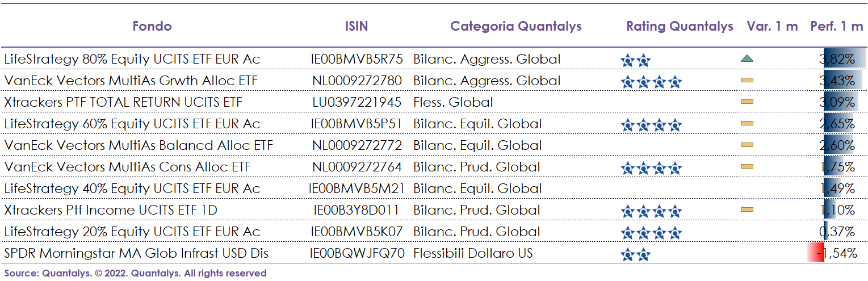Click the Rating Quantalys column header
Viewport: 868px width, 281px height.
coord(680,26)
